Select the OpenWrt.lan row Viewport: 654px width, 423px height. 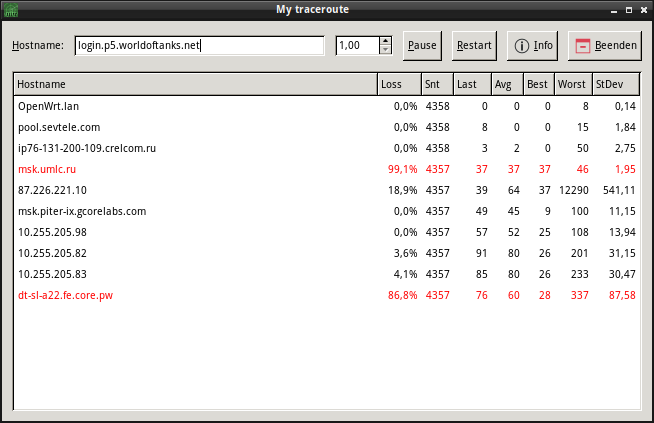click(x=327, y=106)
